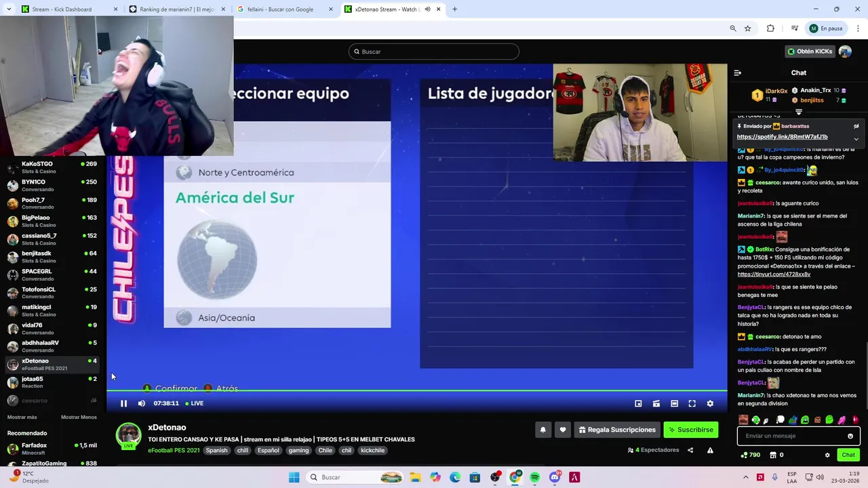Switch to 'fellaini - Buscar con Google' tab
Viewport: 868px width, 488px height.
pyautogui.click(x=285, y=9)
